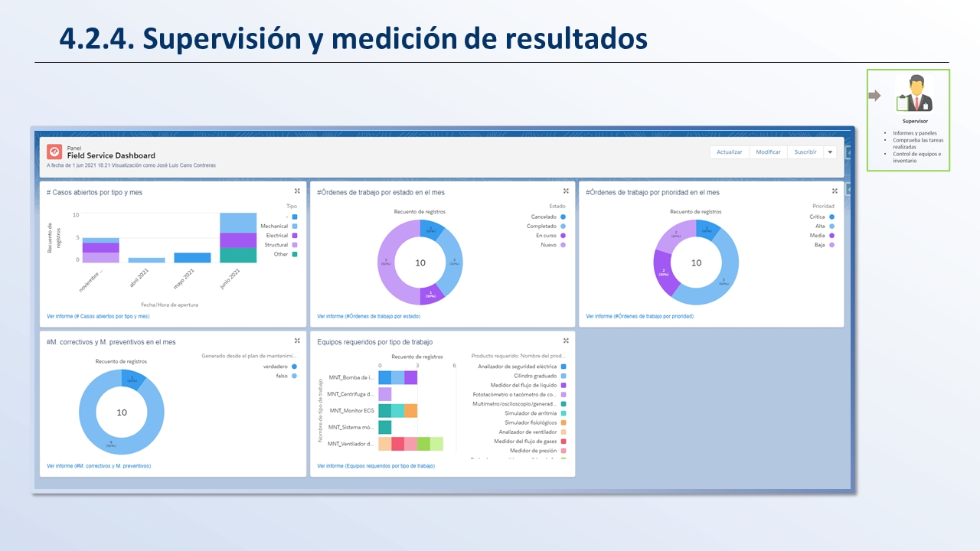This screenshot has width=980, height=551.
Task: Expand the Casos abiertos por tipo chart
Action: 297,191
